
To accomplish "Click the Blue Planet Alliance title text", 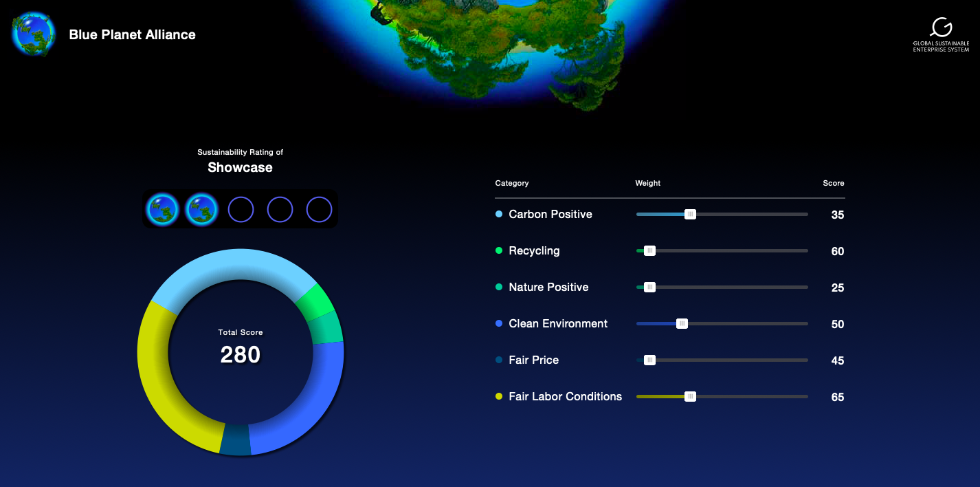I will click(132, 34).
